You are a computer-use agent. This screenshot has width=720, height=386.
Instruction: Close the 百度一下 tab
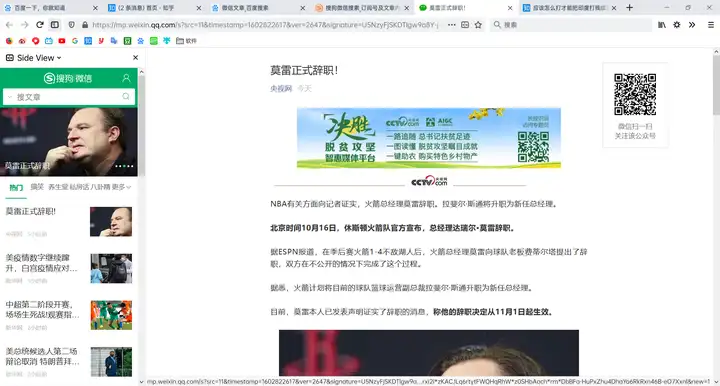(95, 8)
